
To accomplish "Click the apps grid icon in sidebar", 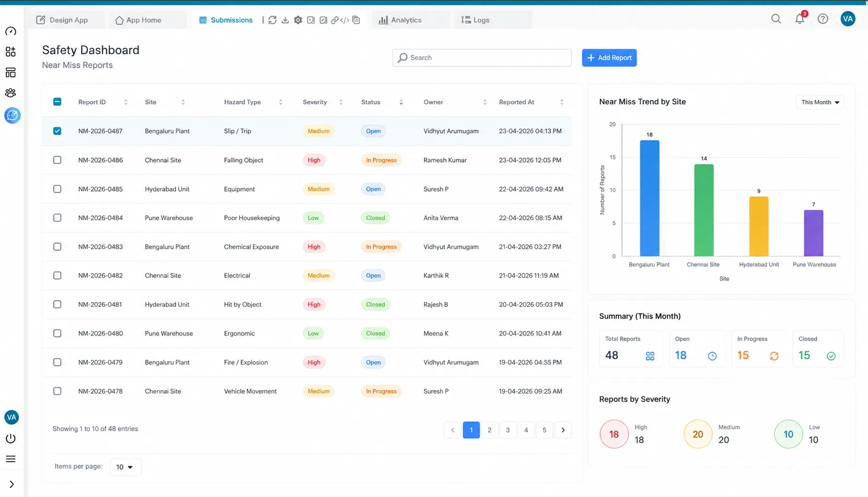I will (x=10, y=52).
